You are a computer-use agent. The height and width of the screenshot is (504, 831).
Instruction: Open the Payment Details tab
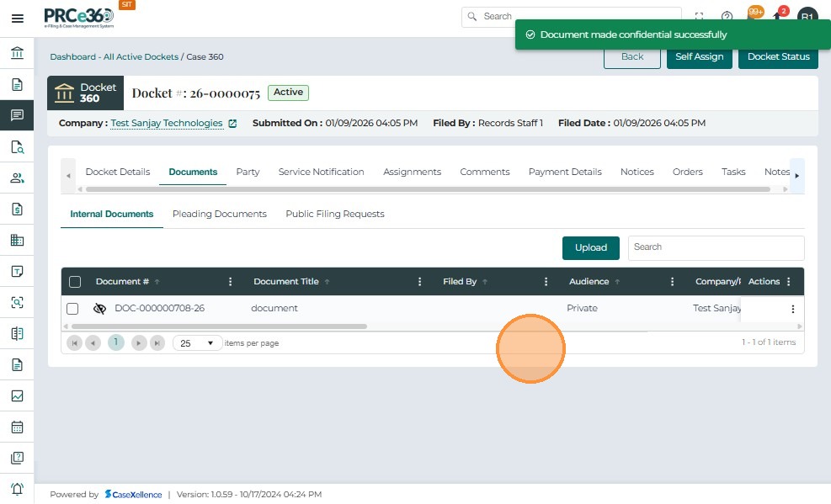click(565, 172)
